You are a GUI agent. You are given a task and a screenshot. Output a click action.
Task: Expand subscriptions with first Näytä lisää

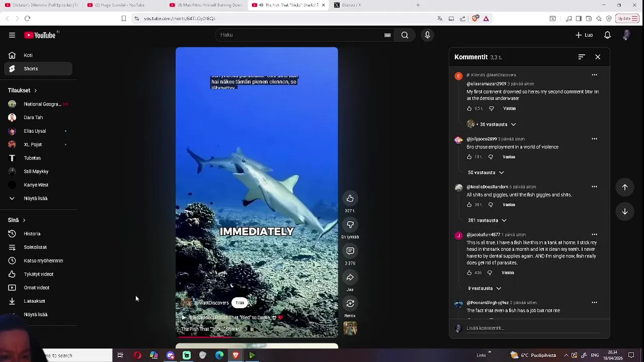36,199
